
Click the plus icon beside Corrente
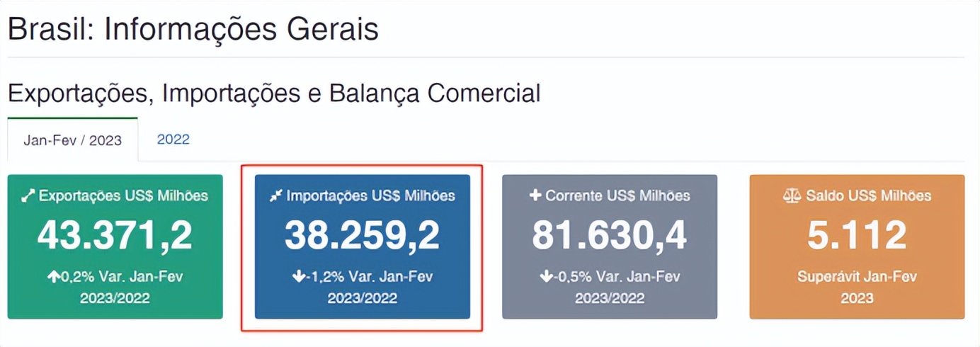point(535,195)
